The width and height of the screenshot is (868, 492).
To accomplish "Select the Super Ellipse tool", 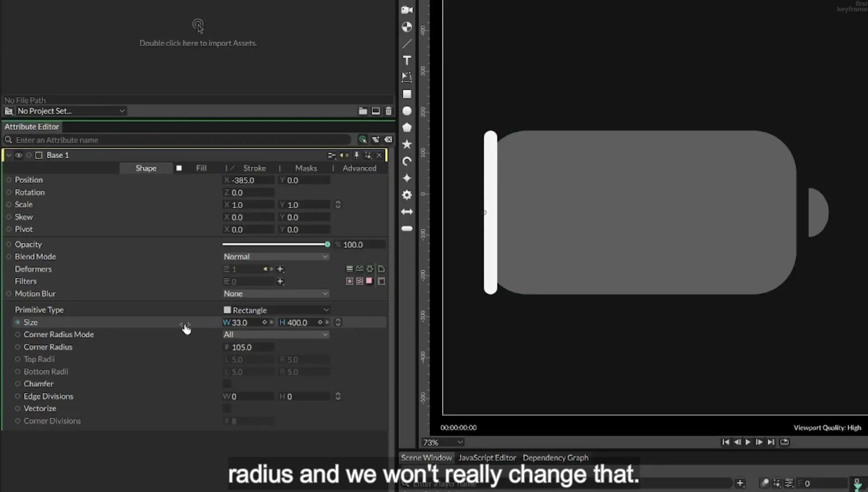I will [407, 178].
